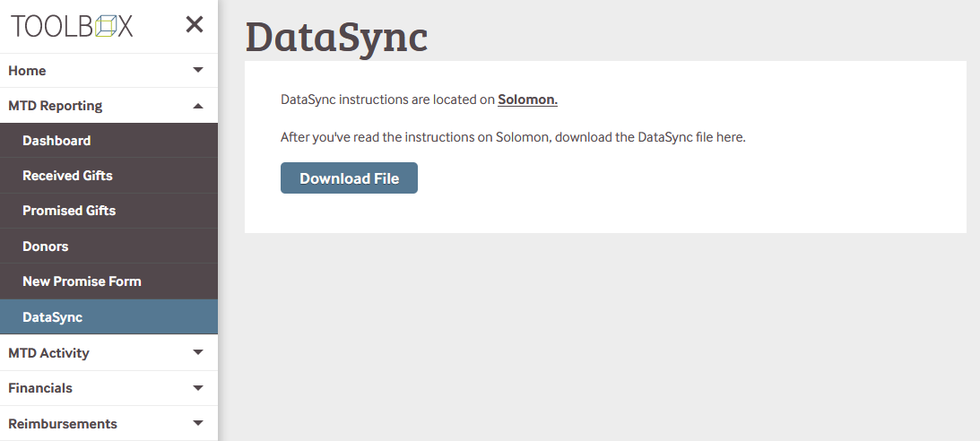Click the MTD Activity label text

48,353
